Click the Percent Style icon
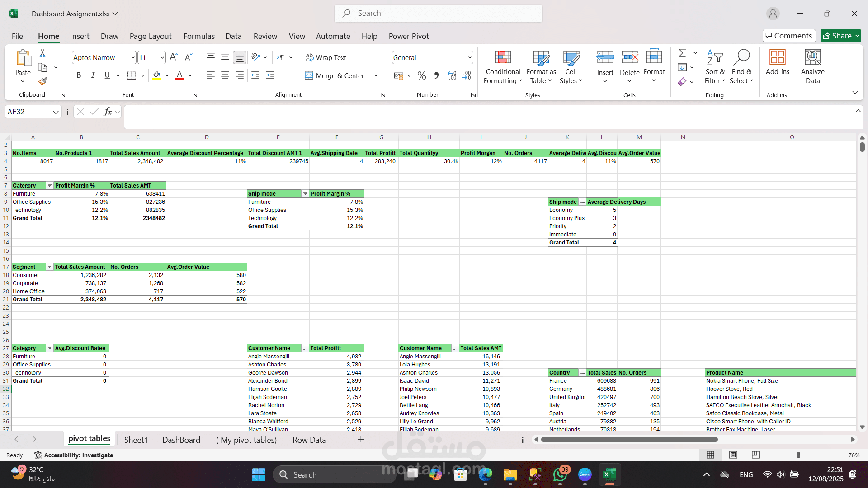 (x=422, y=75)
